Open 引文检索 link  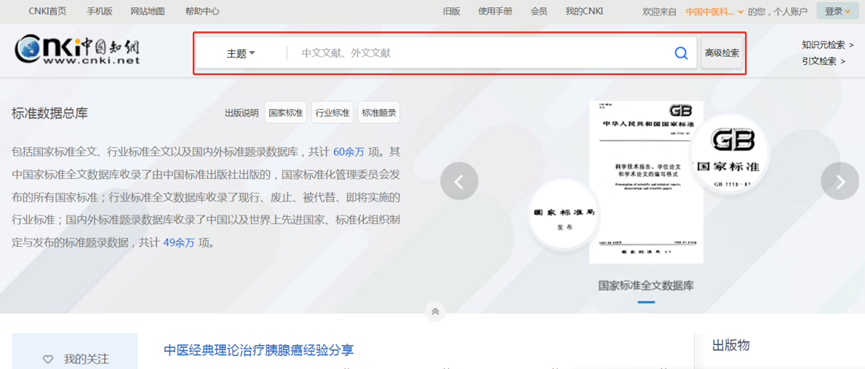(x=824, y=61)
